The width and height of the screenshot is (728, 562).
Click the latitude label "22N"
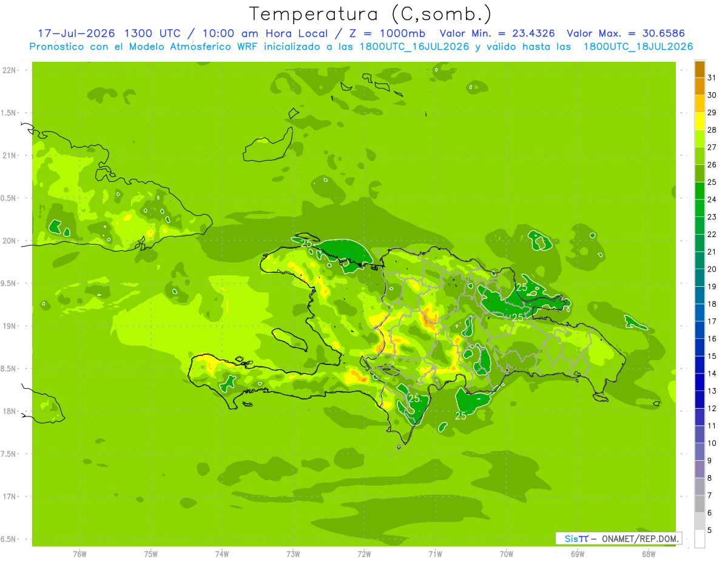click(x=8, y=70)
